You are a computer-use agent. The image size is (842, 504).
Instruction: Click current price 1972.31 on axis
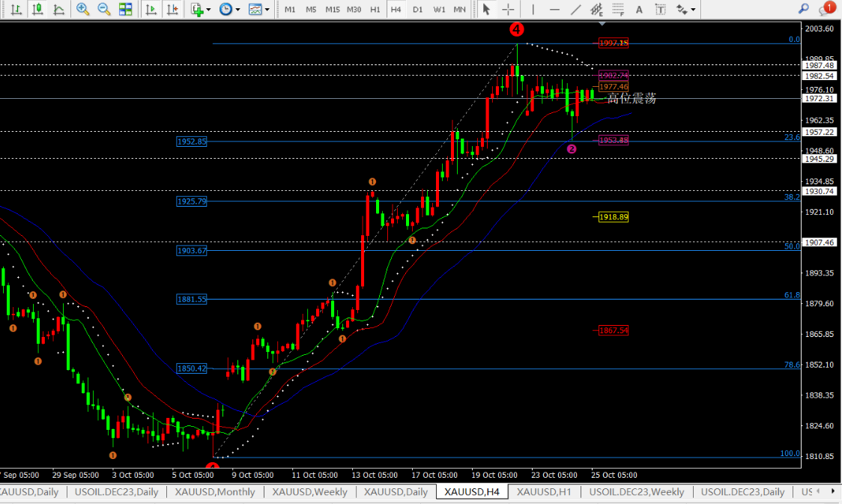pos(819,98)
